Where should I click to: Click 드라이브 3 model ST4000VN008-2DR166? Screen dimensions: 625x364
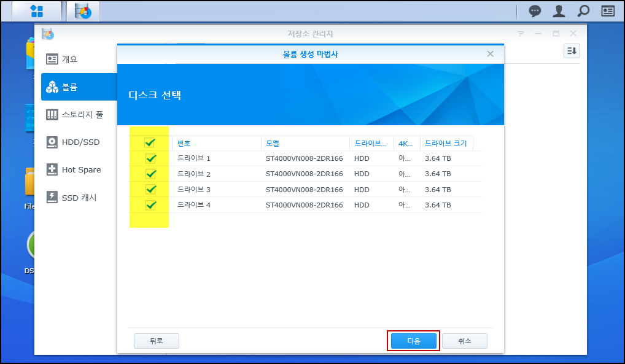[x=304, y=190]
